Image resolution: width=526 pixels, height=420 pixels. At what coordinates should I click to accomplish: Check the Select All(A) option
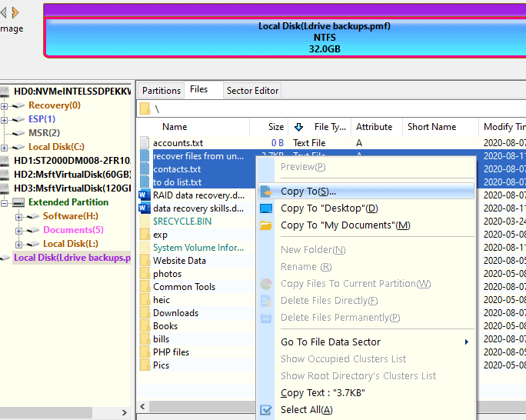[x=266, y=410]
